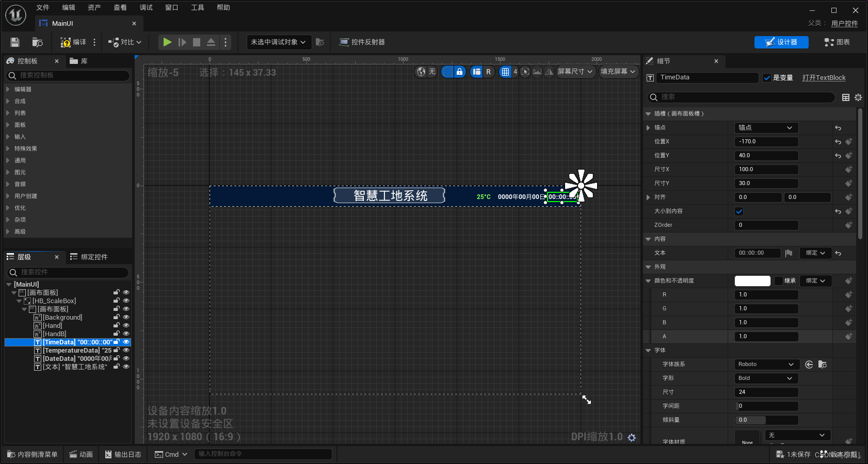Open 锚点 anchors dropdown
Image resolution: width=868 pixels, height=464 pixels.
coord(766,128)
